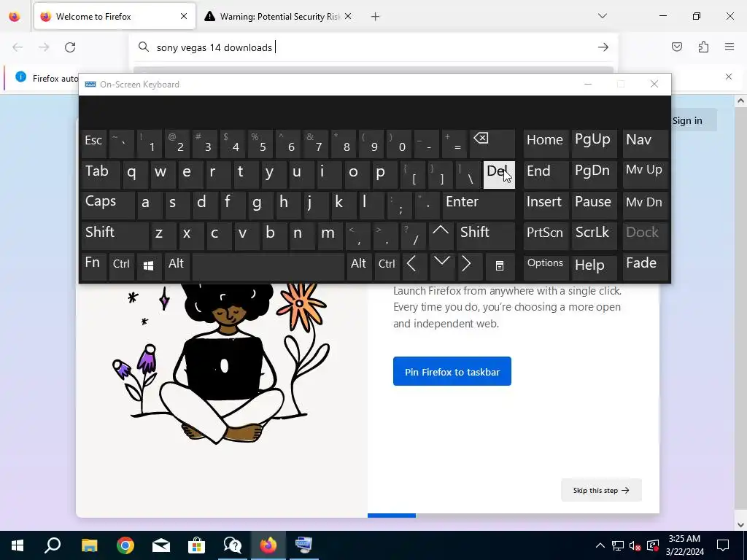Image resolution: width=747 pixels, height=560 pixels.
Task: Toggle the Caps key on the keyboard
Action: coord(108,205)
